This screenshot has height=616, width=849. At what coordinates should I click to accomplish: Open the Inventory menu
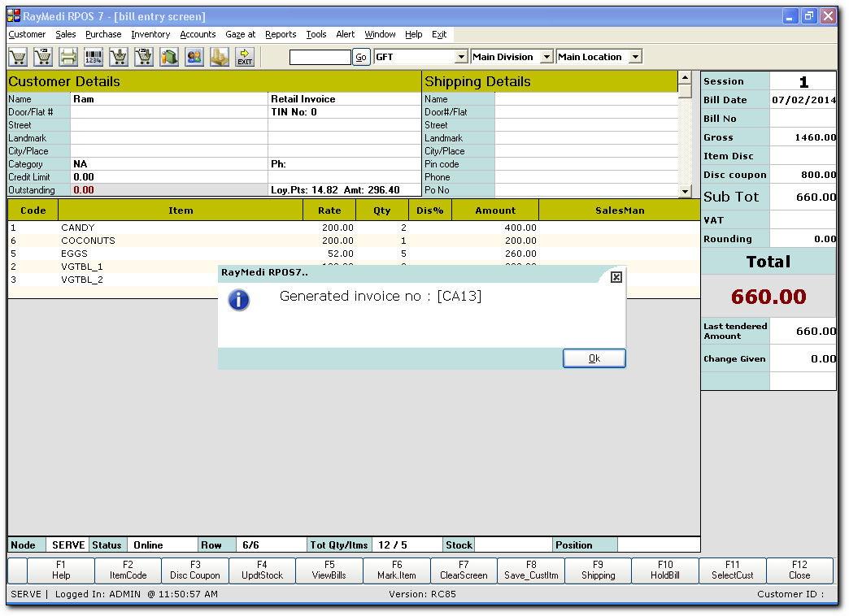(x=150, y=34)
